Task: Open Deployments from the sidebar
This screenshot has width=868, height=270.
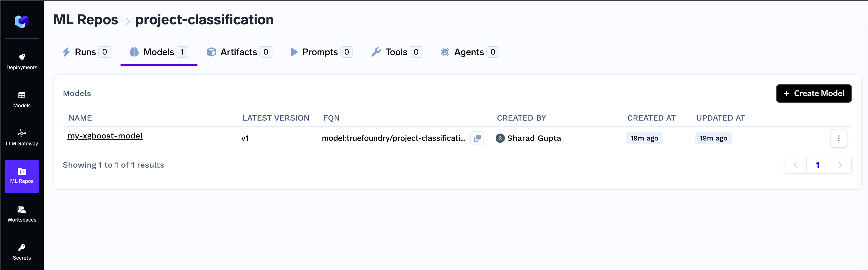Action: click(x=22, y=62)
